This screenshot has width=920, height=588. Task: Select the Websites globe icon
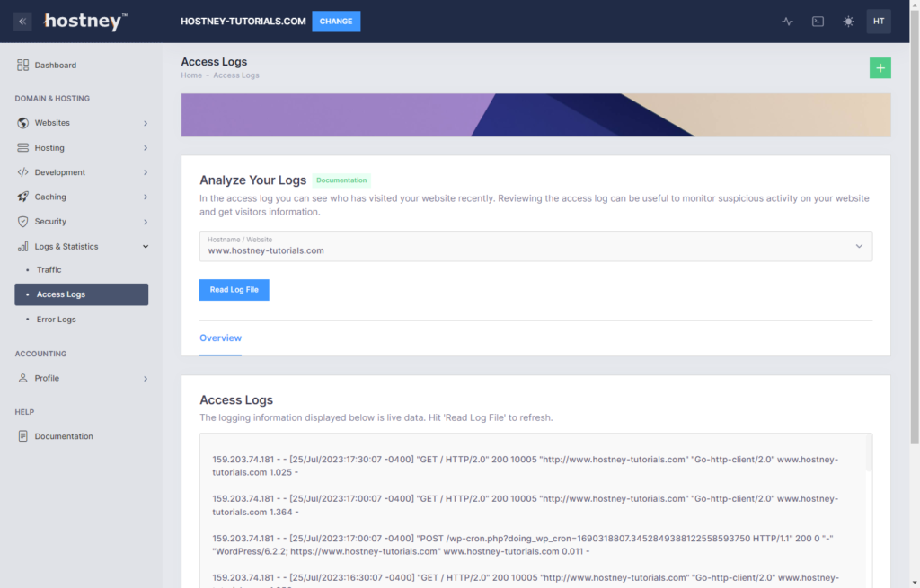coord(22,122)
